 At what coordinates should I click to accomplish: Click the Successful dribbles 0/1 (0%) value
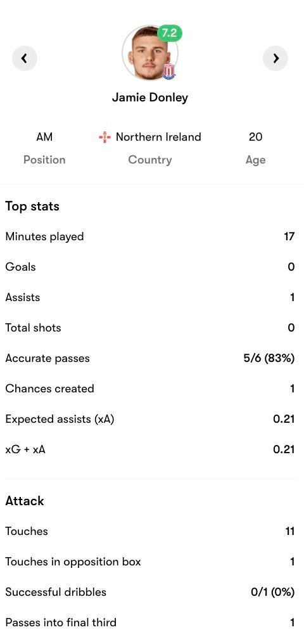coord(273,592)
